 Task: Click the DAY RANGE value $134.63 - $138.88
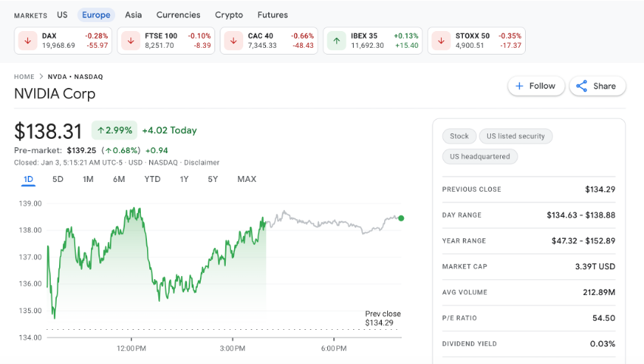coord(581,215)
